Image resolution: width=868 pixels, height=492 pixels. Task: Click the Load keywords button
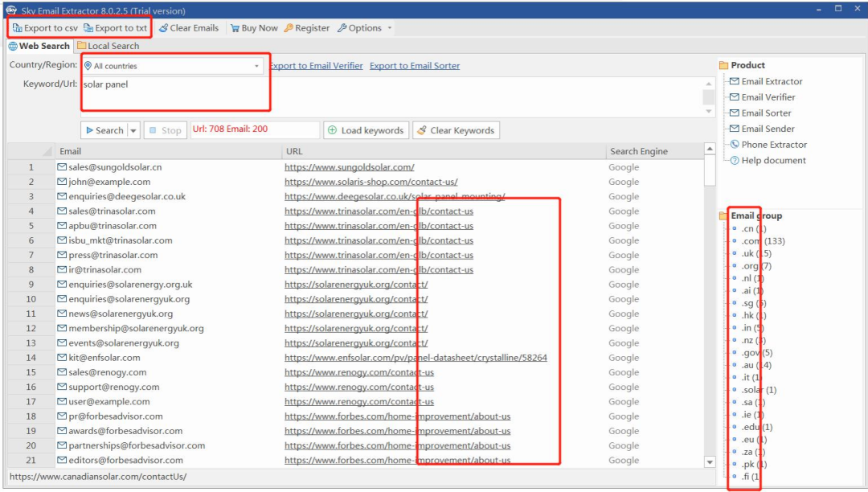click(x=366, y=130)
